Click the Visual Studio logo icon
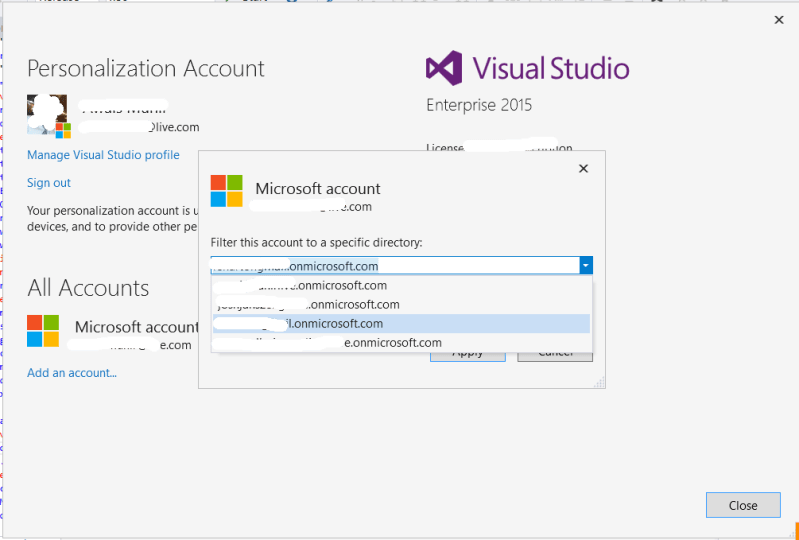The width and height of the screenshot is (799, 540). tap(444, 68)
